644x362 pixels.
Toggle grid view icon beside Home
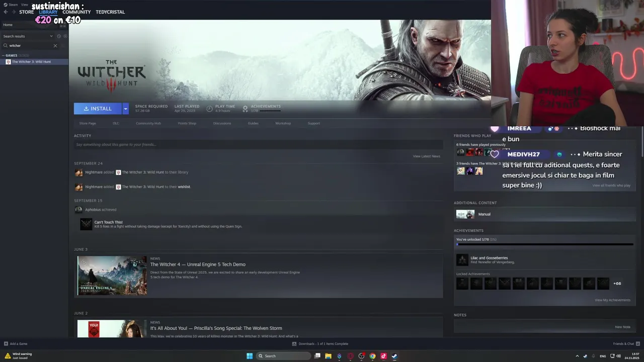63,25
